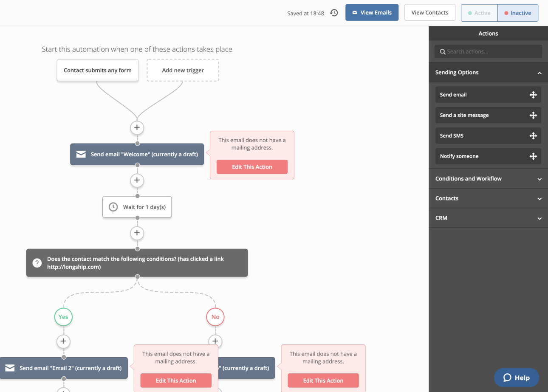The height and width of the screenshot is (392, 548).
Task: Grab the move handle for Send SMS
Action: (x=533, y=136)
